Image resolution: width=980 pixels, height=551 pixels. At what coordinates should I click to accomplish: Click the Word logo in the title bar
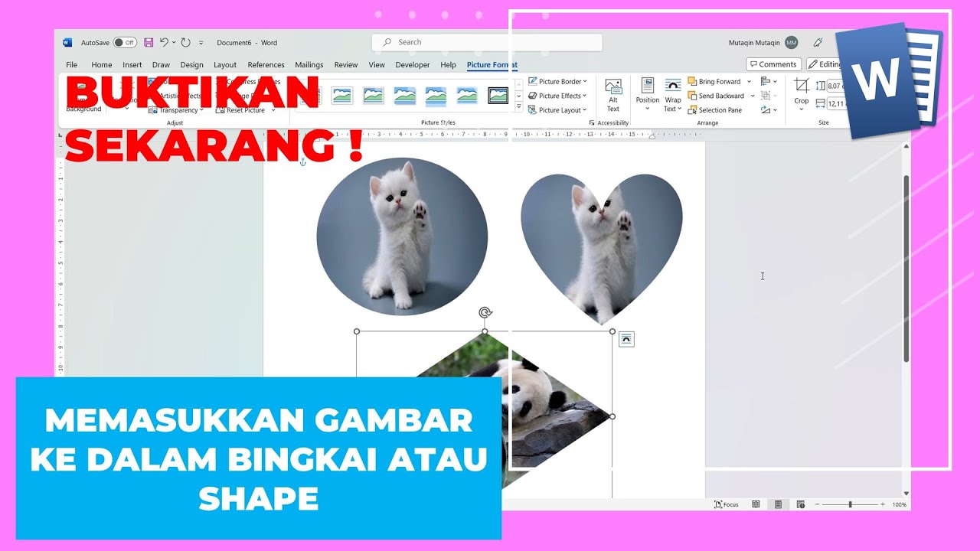click(67, 43)
